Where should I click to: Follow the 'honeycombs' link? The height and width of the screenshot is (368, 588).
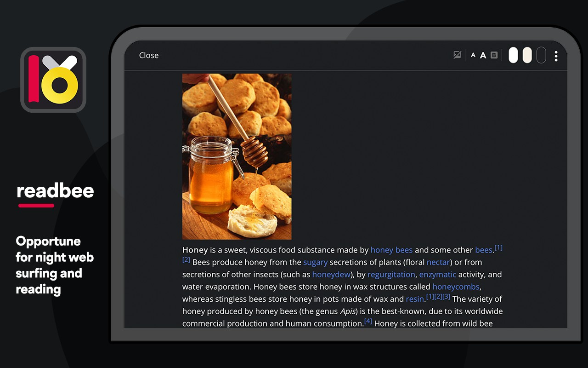456,287
